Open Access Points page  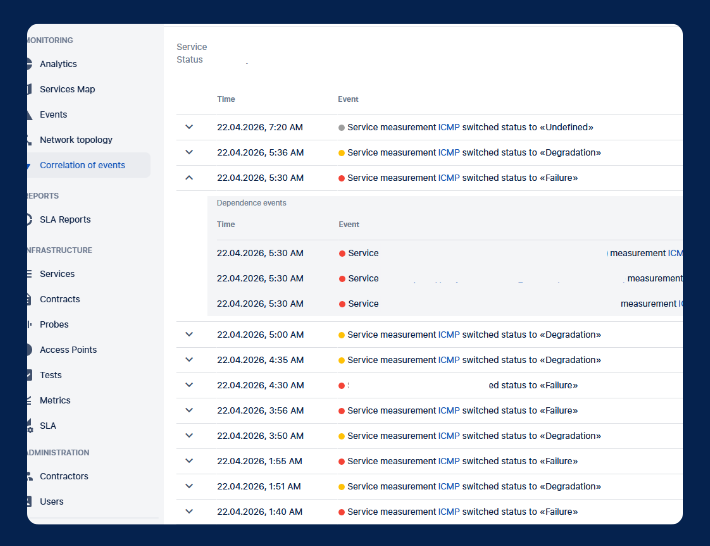pos(68,350)
